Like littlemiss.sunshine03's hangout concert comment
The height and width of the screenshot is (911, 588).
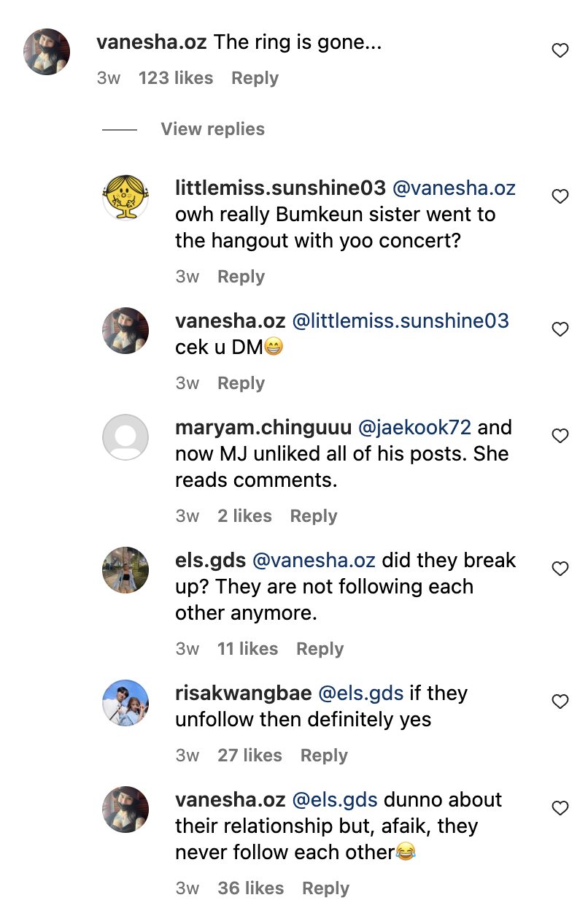[x=560, y=196]
